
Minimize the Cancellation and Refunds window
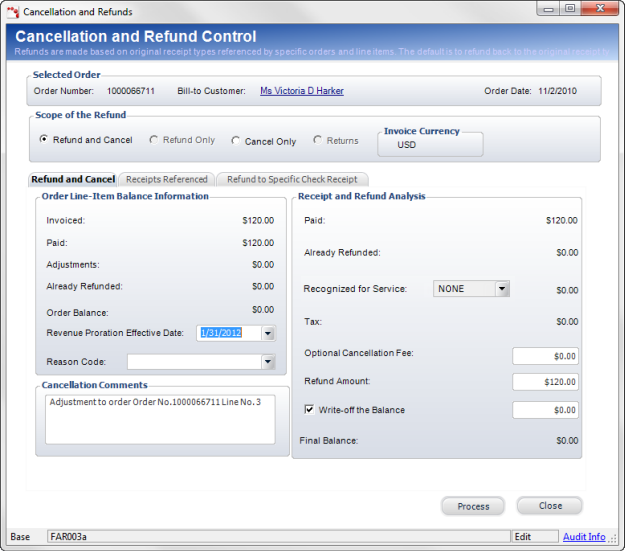pos(548,8)
